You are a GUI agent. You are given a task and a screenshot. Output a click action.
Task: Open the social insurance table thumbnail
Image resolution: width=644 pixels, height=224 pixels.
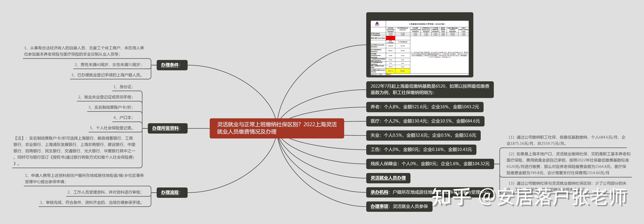point(420,45)
